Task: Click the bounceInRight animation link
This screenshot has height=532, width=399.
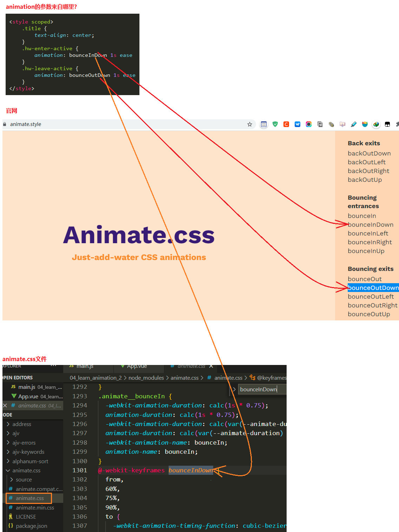Action: pos(370,242)
